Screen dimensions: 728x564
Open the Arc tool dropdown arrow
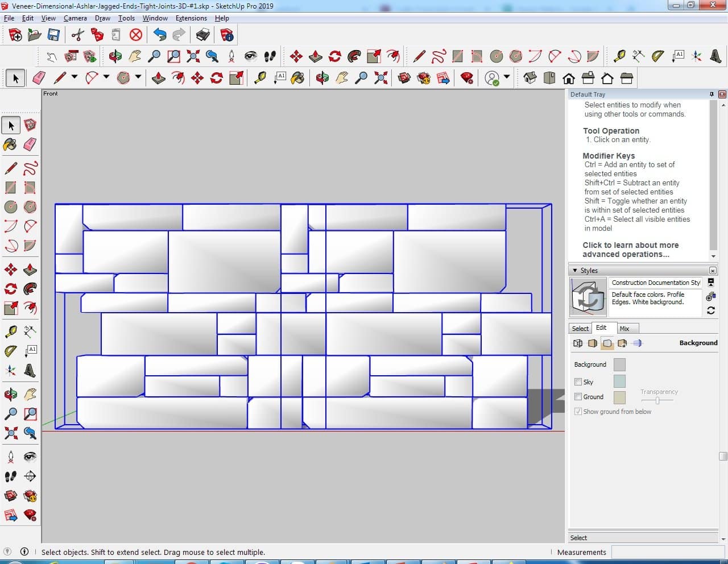tap(106, 77)
